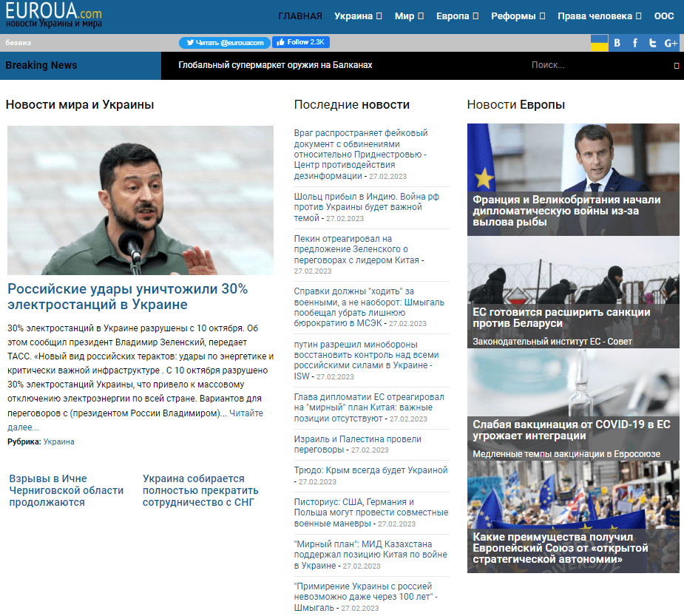Open the Украина rubric link
This screenshot has height=616, width=684.
pyautogui.click(x=59, y=442)
